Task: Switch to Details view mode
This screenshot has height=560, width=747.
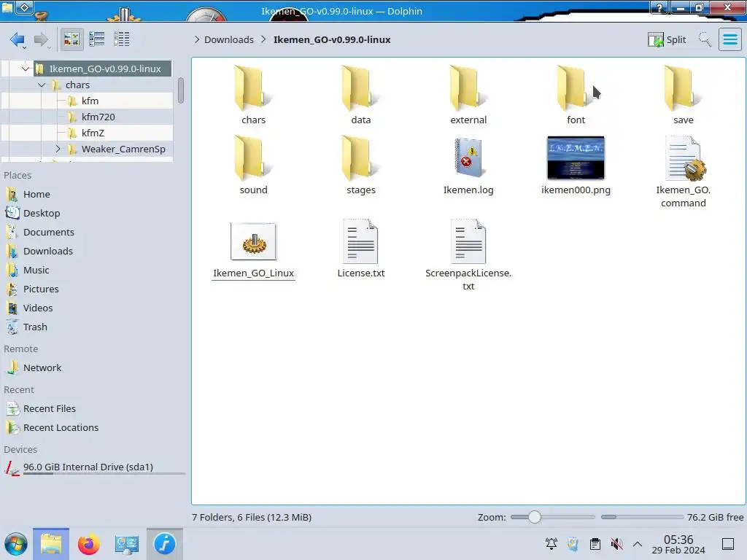Action: coord(122,39)
